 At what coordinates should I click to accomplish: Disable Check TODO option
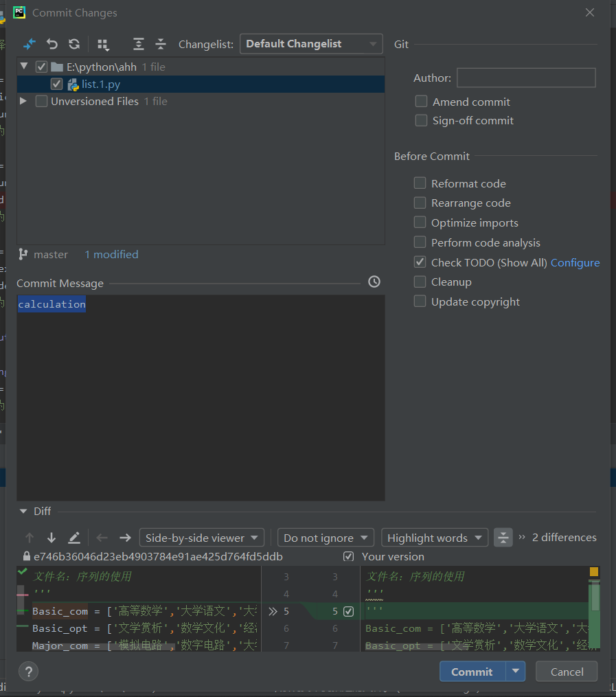420,262
